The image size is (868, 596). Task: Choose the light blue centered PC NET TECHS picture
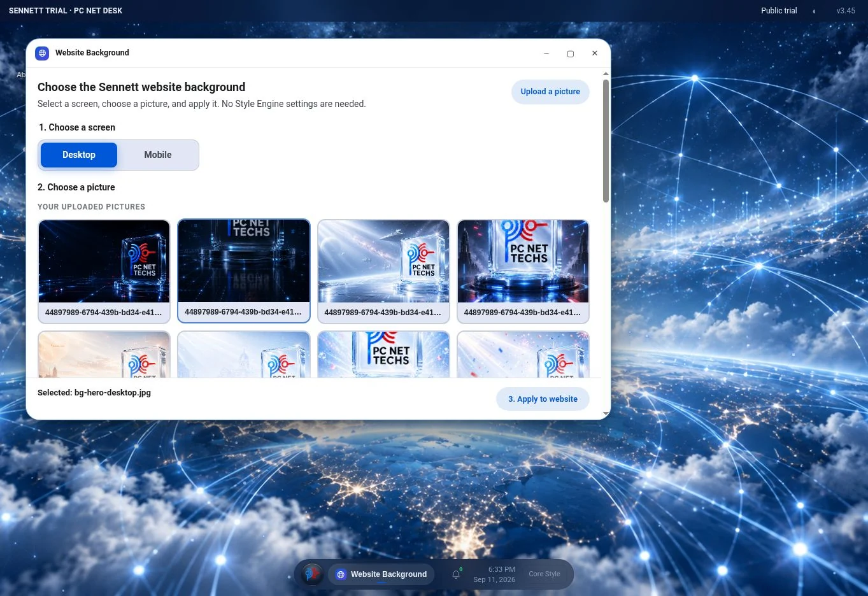coord(383,354)
